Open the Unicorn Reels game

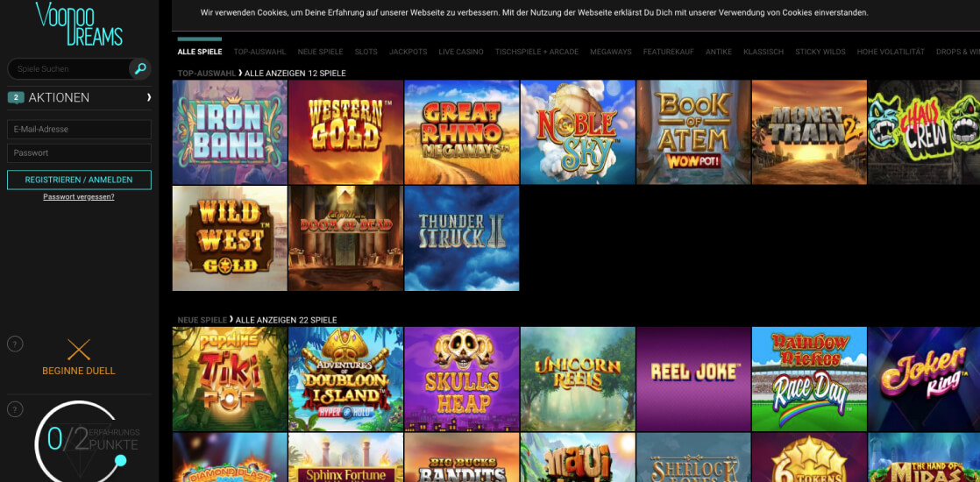578,379
